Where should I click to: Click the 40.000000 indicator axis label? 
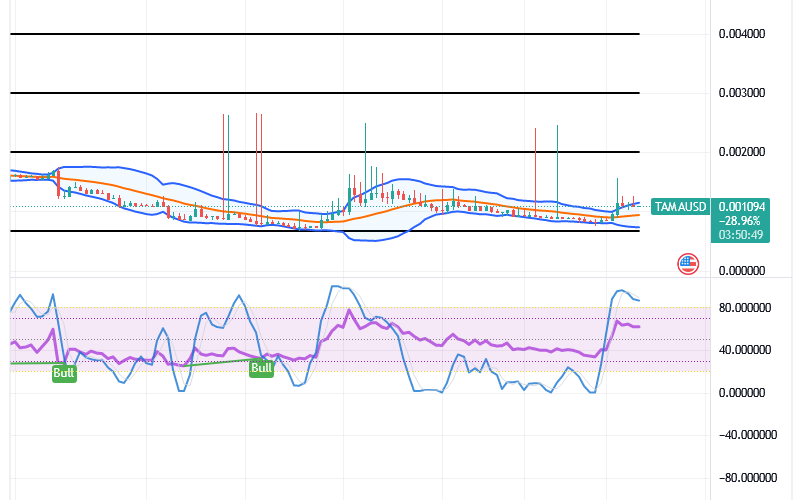coord(744,350)
